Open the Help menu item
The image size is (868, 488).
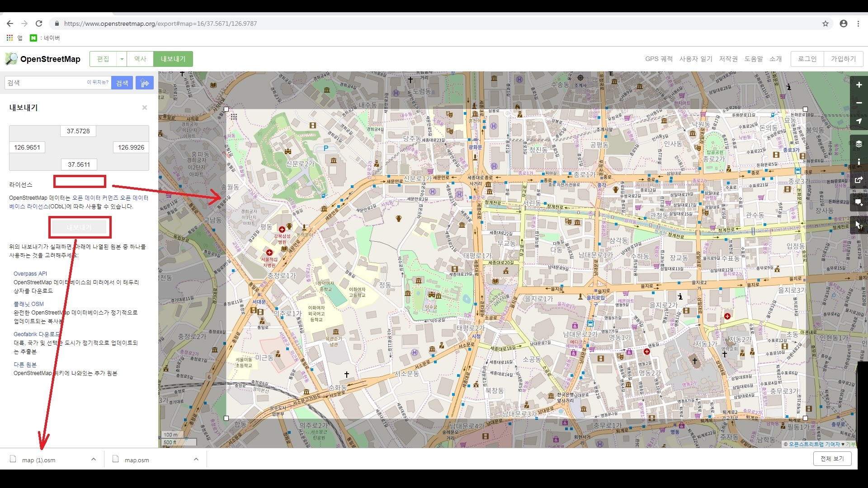coord(754,59)
